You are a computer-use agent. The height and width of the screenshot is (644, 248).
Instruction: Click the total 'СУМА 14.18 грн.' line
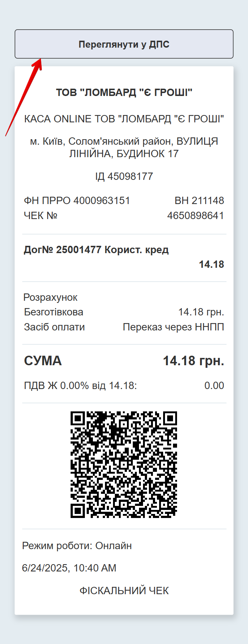124,360
